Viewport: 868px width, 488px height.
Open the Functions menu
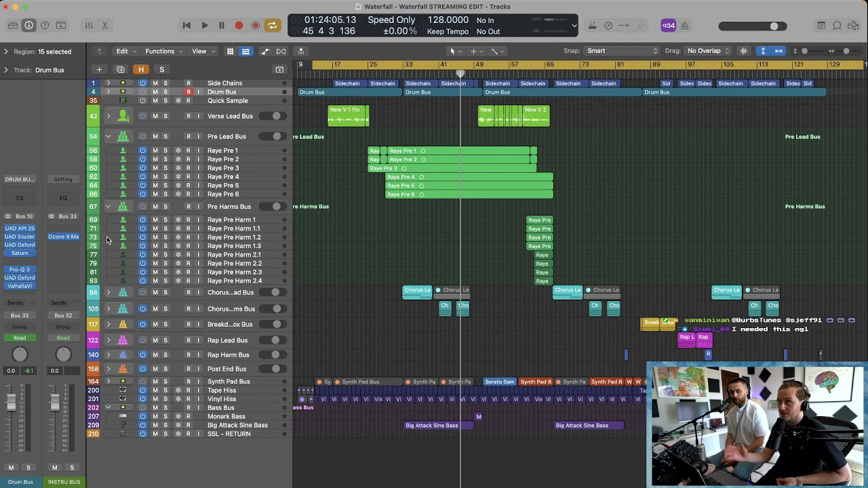[x=163, y=51]
